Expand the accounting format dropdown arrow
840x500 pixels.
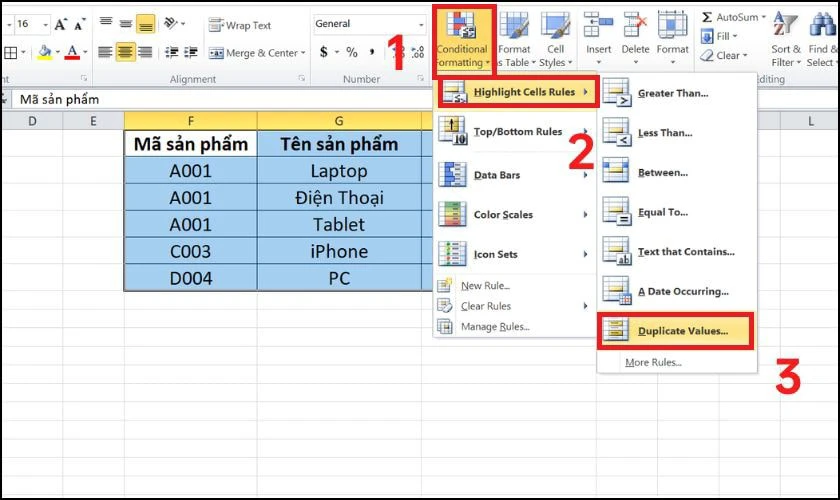click(337, 53)
